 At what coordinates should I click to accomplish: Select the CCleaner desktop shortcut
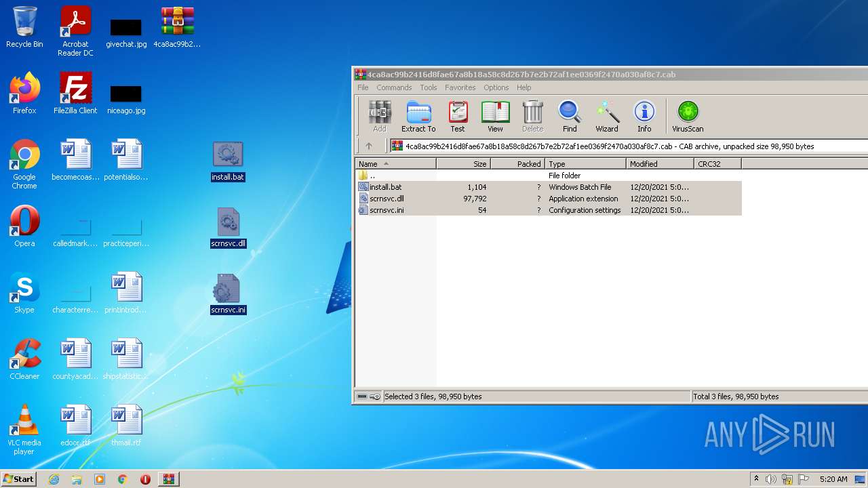tap(24, 359)
